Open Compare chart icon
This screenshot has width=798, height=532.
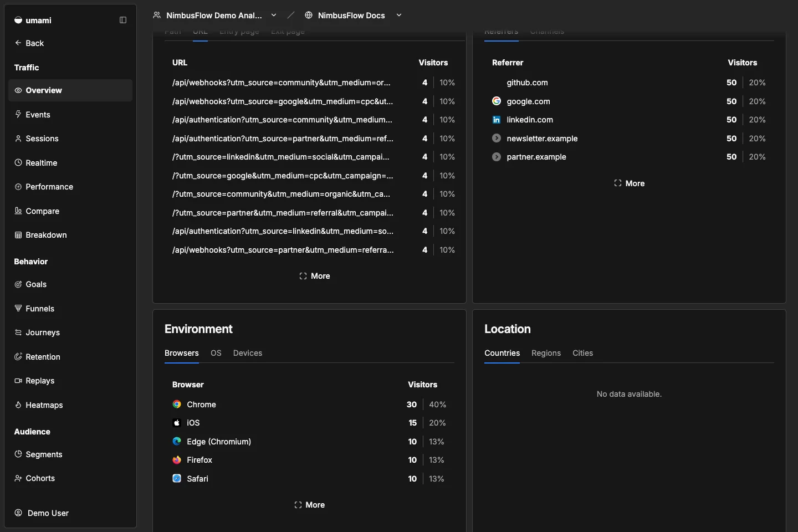18,211
